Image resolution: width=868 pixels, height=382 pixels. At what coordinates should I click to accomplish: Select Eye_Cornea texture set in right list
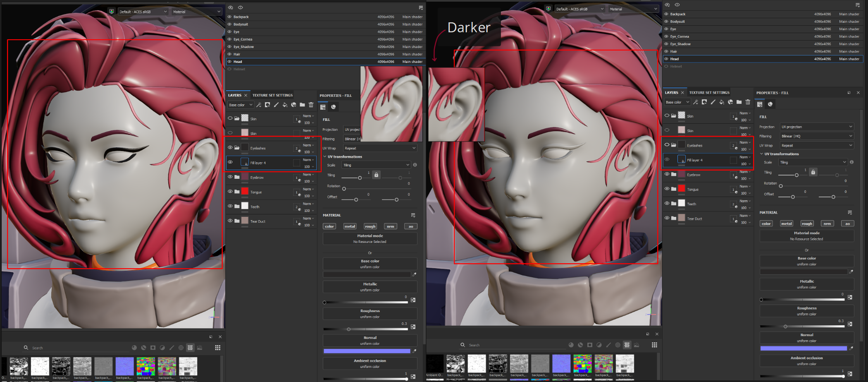coord(763,36)
